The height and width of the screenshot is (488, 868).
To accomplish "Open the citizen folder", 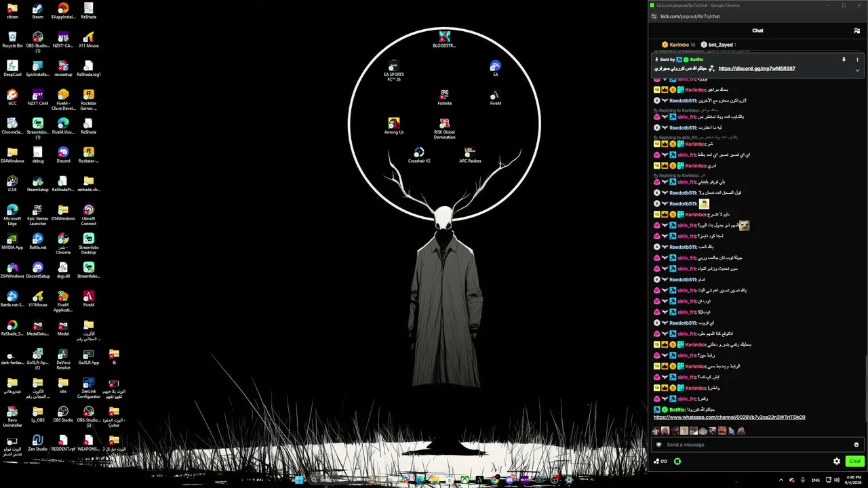I will (12, 11).
